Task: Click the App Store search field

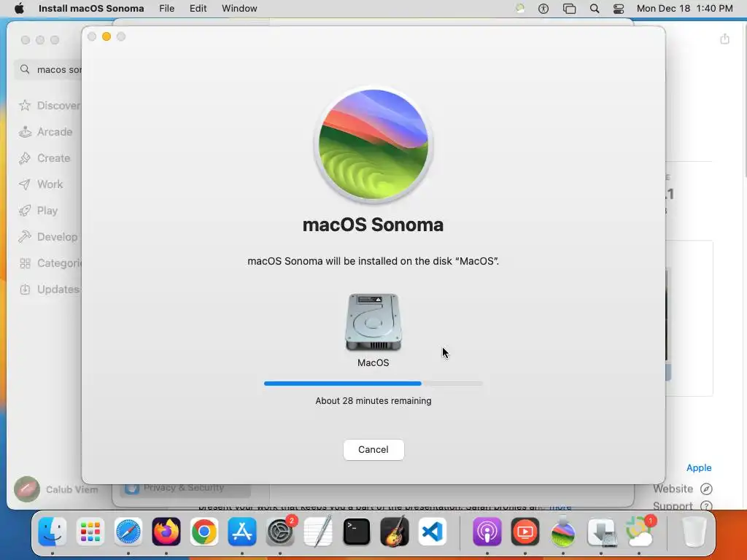Action: [x=50, y=69]
